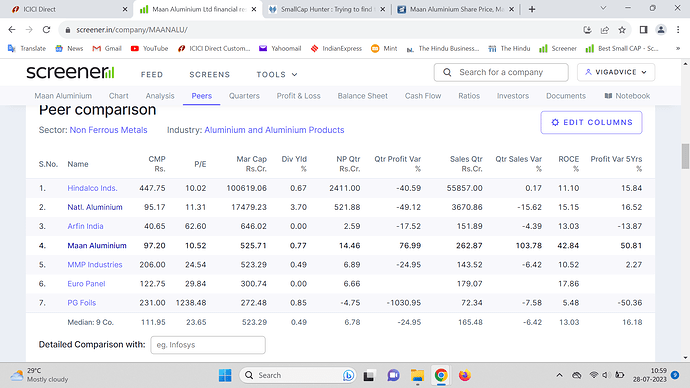
Task: Click the Detailed Comparison company input
Action: pyautogui.click(x=208, y=345)
